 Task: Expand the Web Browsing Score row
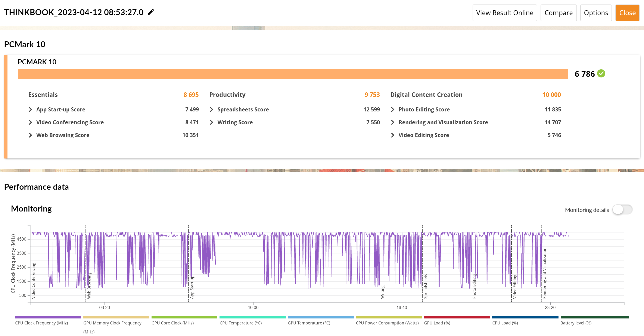(x=30, y=135)
